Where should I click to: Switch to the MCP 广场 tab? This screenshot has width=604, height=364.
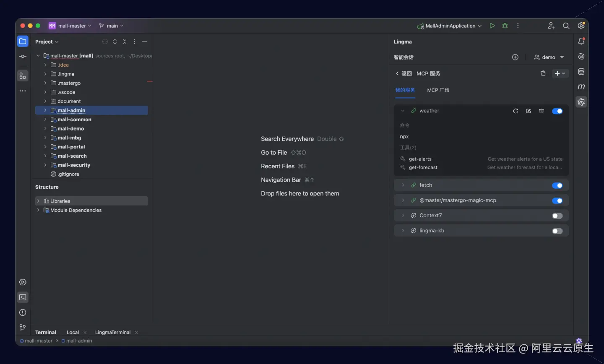[x=438, y=90]
